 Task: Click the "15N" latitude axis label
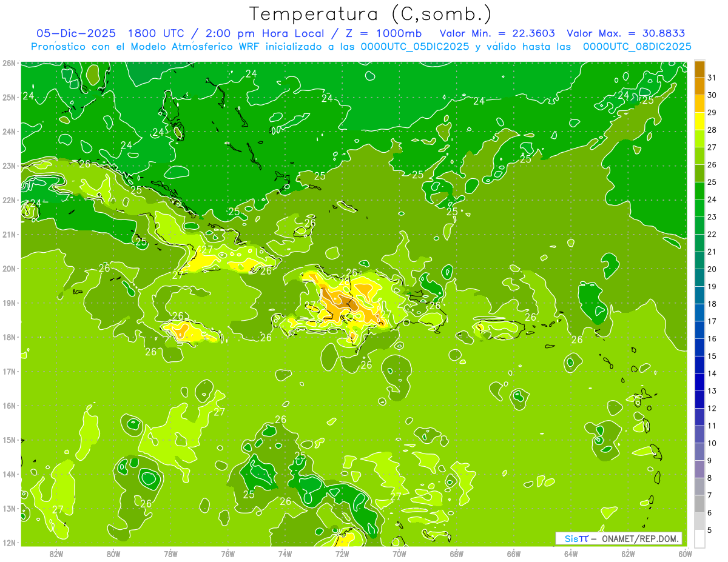coord(8,440)
